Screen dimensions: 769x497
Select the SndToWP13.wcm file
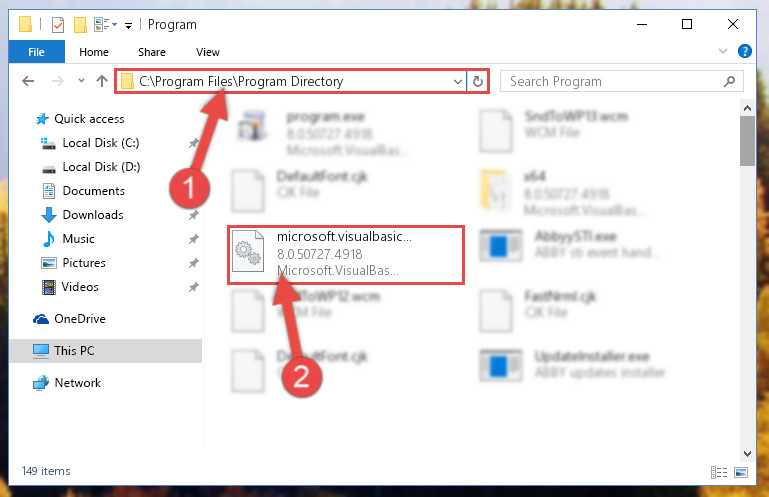point(554,131)
